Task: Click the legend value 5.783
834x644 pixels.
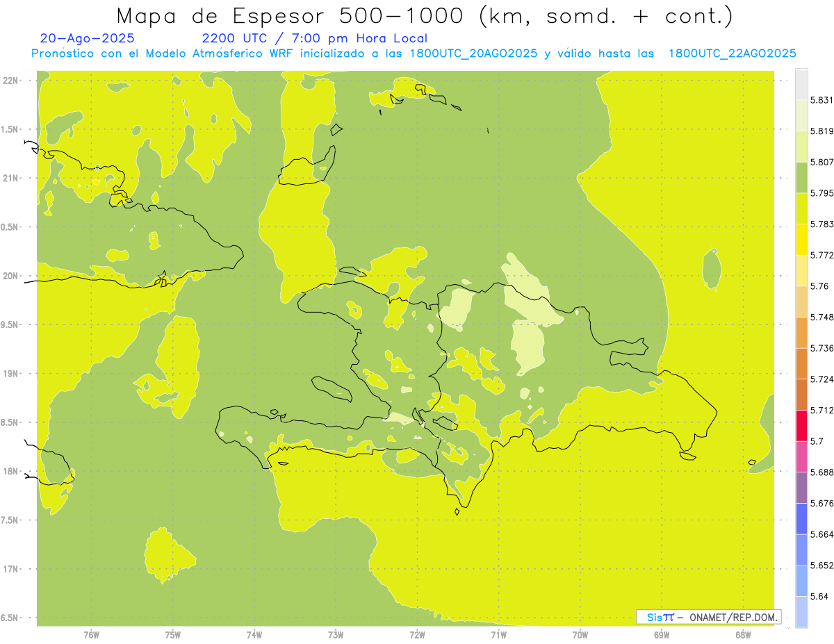Action: [821, 224]
